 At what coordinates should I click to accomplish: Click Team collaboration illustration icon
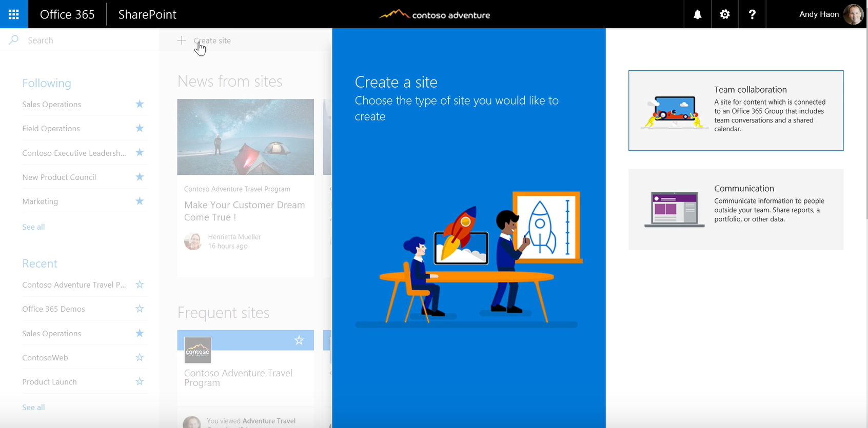(x=675, y=111)
